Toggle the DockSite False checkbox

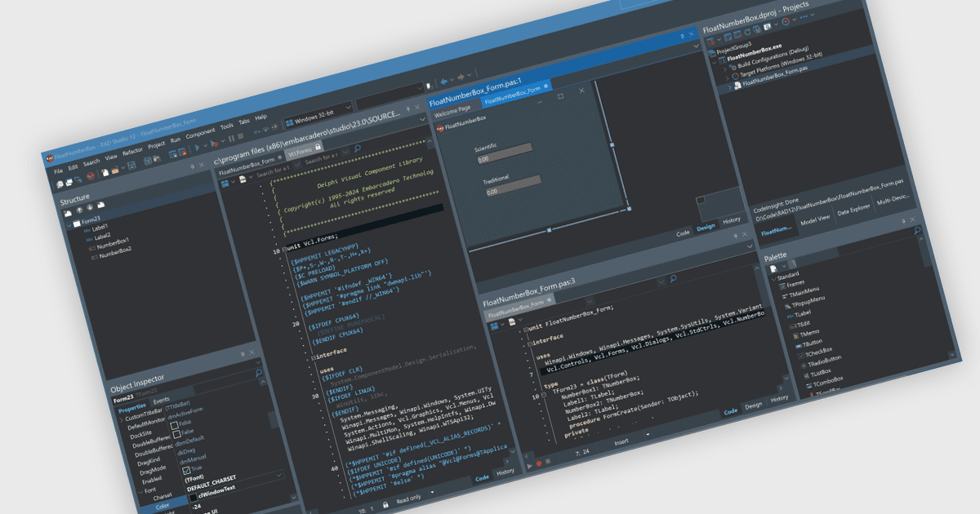(x=174, y=426)
